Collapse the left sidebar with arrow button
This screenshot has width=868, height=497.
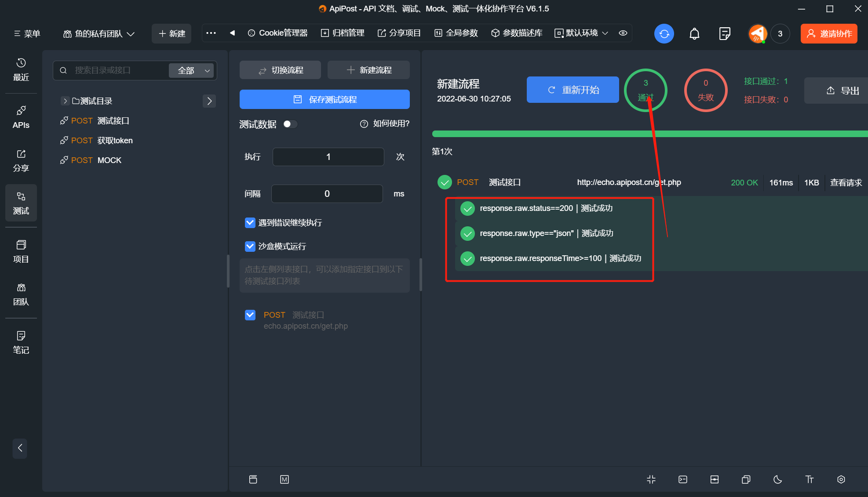pos(20,448)
